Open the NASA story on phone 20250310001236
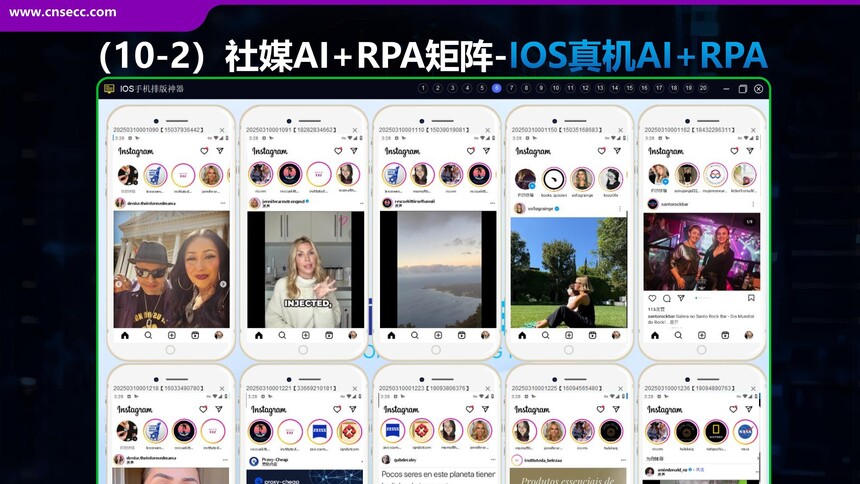This screenshot has height=484, width=860. coord(745,432)
